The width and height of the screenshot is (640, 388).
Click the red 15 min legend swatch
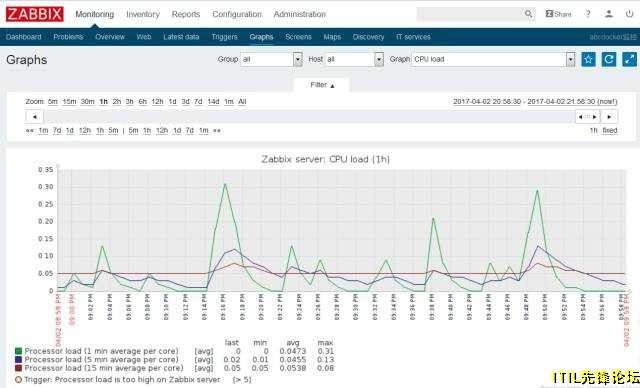(x=18, y=368)
